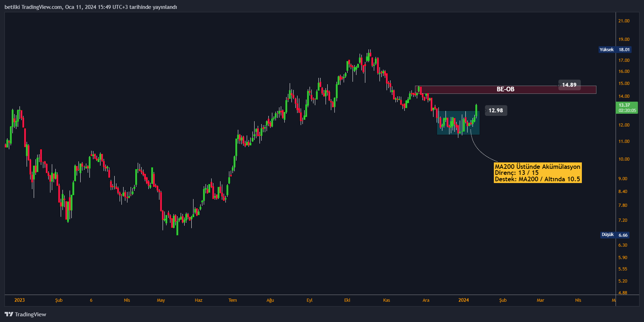Click the Mar label on time axis

(x=540, y=300)
